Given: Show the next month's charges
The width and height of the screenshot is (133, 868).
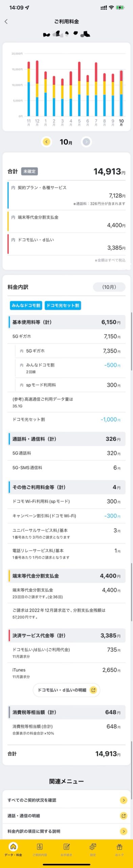Looking at the screenshot, I should click(x=86, y=142).
